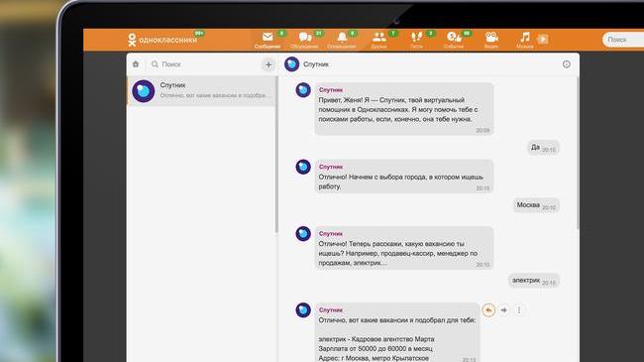Click Спутник sender name on greeting message

point(331,89)
